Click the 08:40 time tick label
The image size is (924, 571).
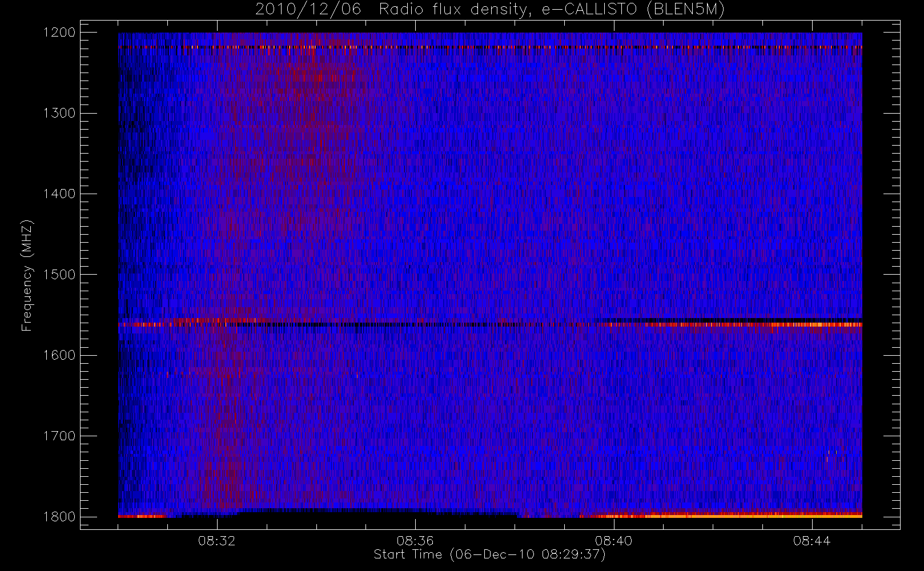pyautogui.click(x=613, y=541)
